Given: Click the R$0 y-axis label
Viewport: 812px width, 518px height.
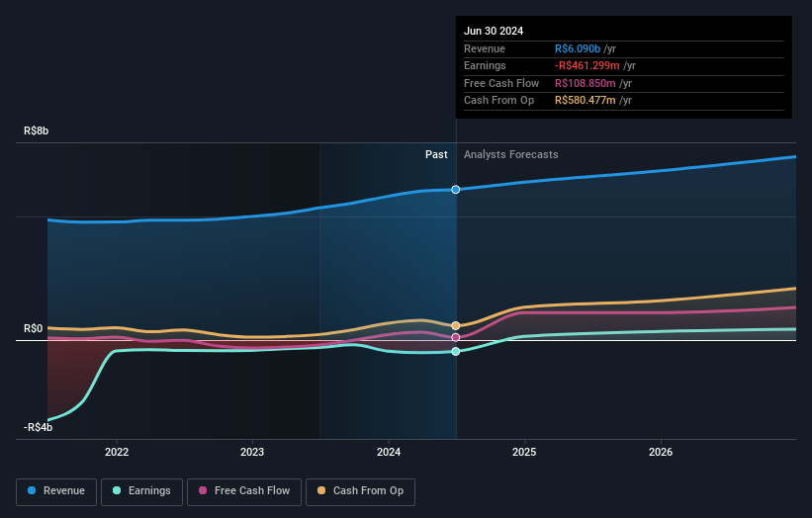Looking at the screenshot, I should pyautogui.click(x=34, y=329).
